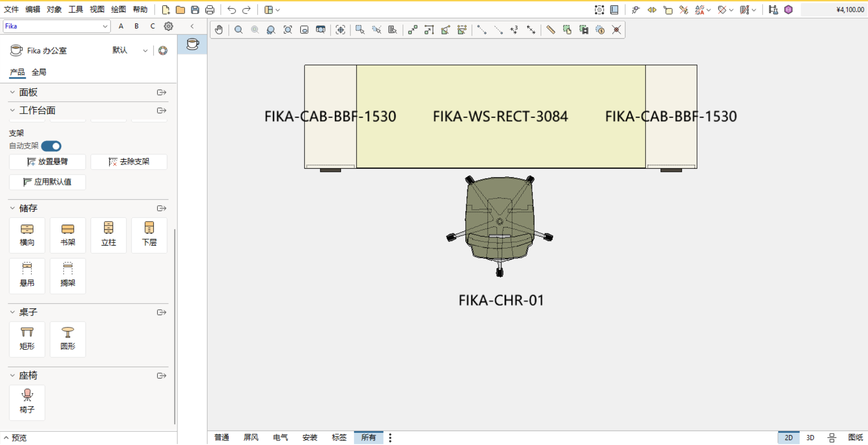This screenshot has width=868, height=445.
Task: Click the red X delete tool
Action: pos(617,30)
